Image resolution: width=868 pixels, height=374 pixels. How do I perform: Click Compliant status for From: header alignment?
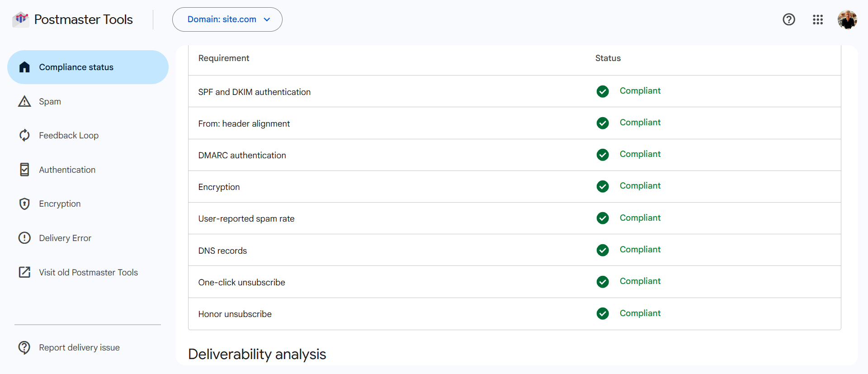[x=640, y=123]
